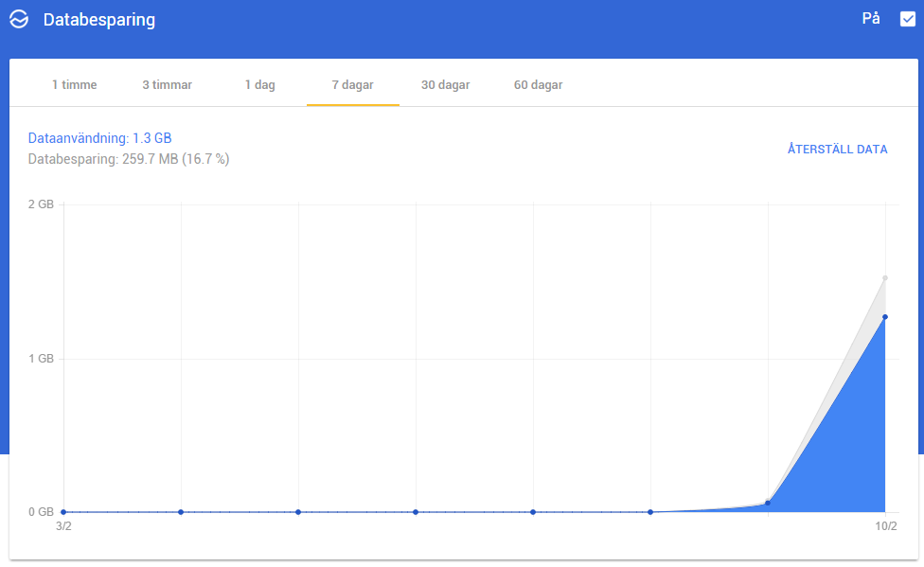The image size is (924, 567).
Task: Click the 10/2 blue data point
Action: (884, 317)
